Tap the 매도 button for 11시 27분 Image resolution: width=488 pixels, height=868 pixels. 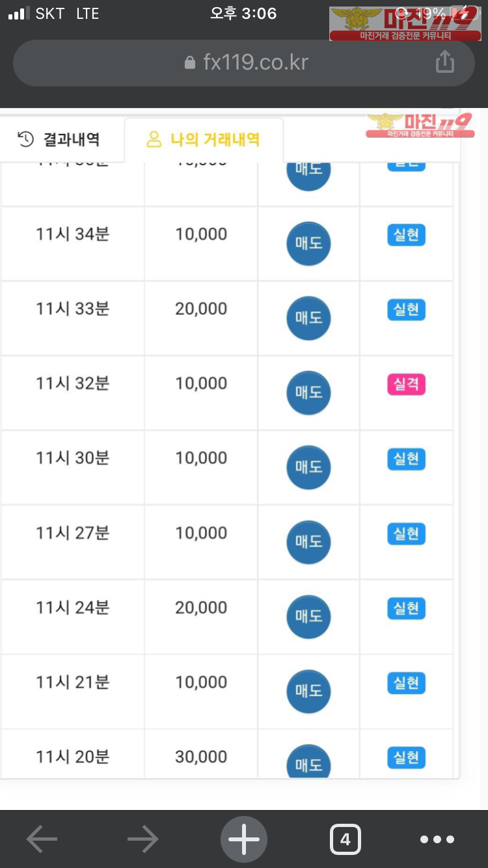(x=308, y=542)
